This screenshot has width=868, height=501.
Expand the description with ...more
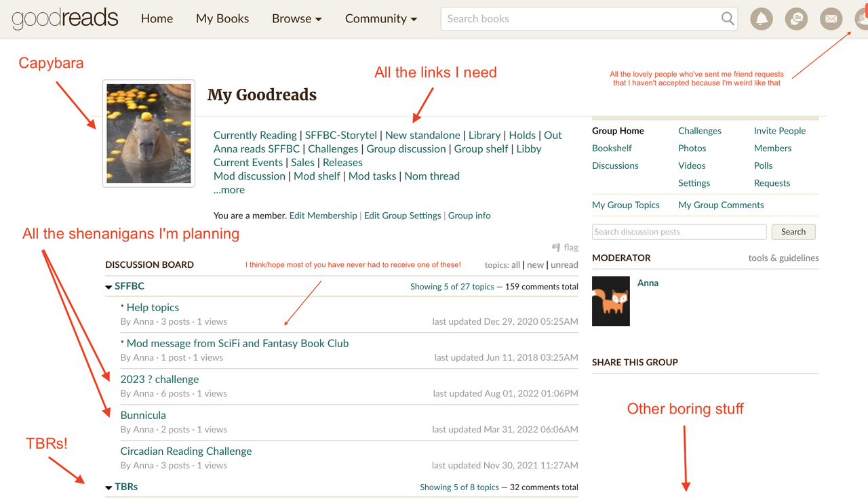(x=229, y=190)
